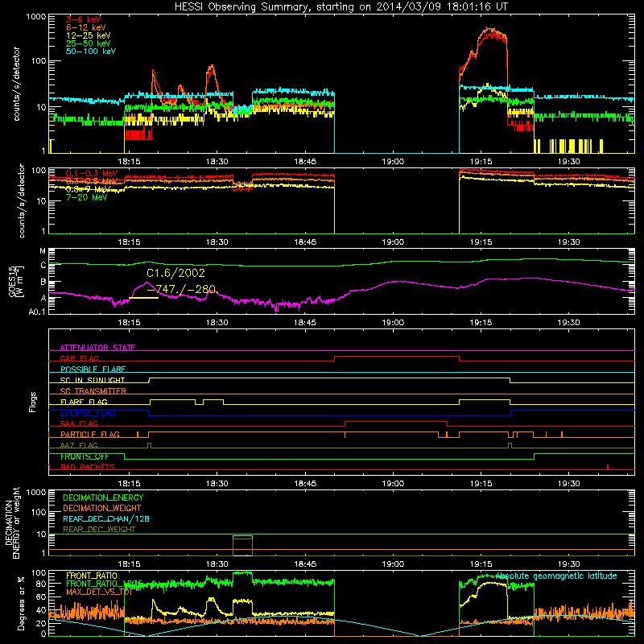Click the Degrees or % axis title

[x=21, y=603]
